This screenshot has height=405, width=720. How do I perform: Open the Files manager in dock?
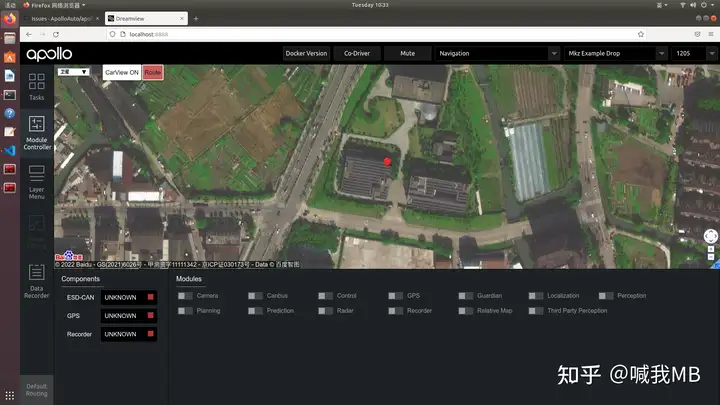(x=10, y=38)
